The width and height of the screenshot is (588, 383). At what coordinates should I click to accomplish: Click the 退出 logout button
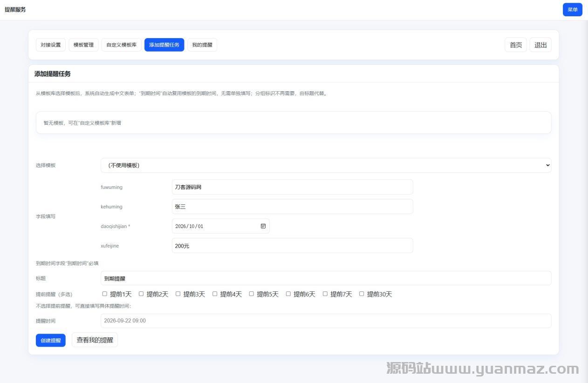540,45
